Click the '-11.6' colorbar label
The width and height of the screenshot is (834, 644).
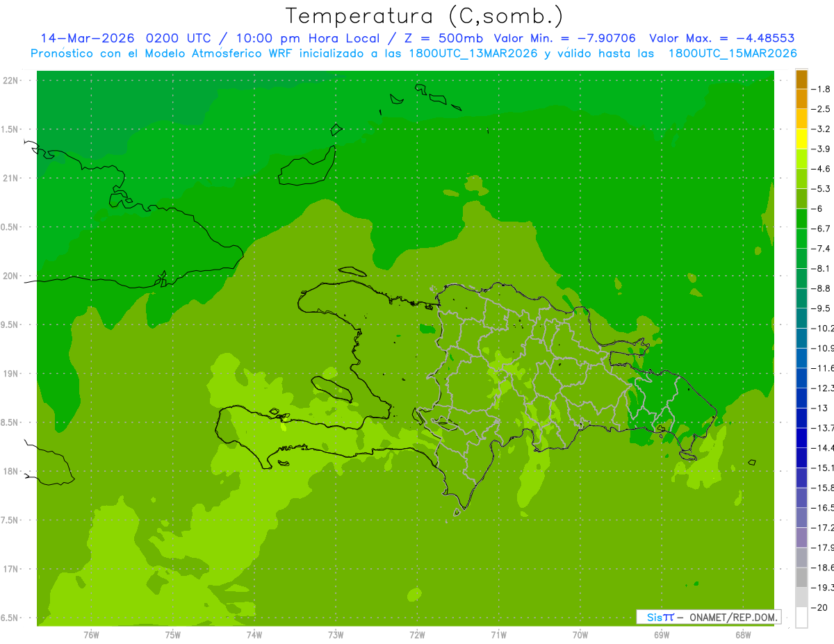tap(822, 368)
